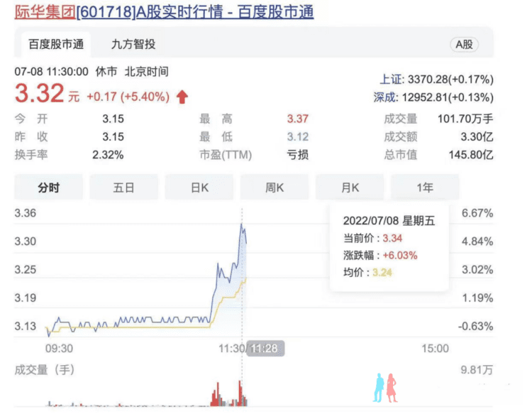Switch to the 百度股市通 tab
Image resolution: width=532 pixels, height=414 pixels.
click(56, 45)
